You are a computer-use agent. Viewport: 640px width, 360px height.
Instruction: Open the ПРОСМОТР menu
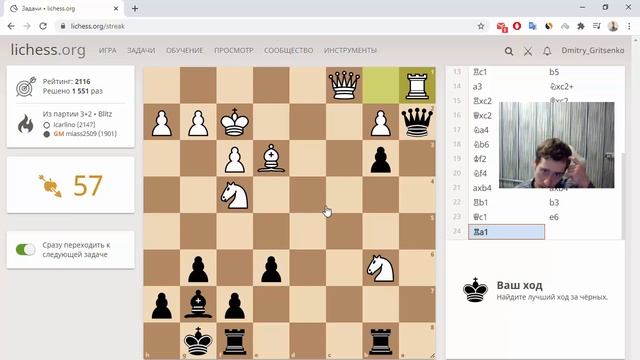(234, 50)
